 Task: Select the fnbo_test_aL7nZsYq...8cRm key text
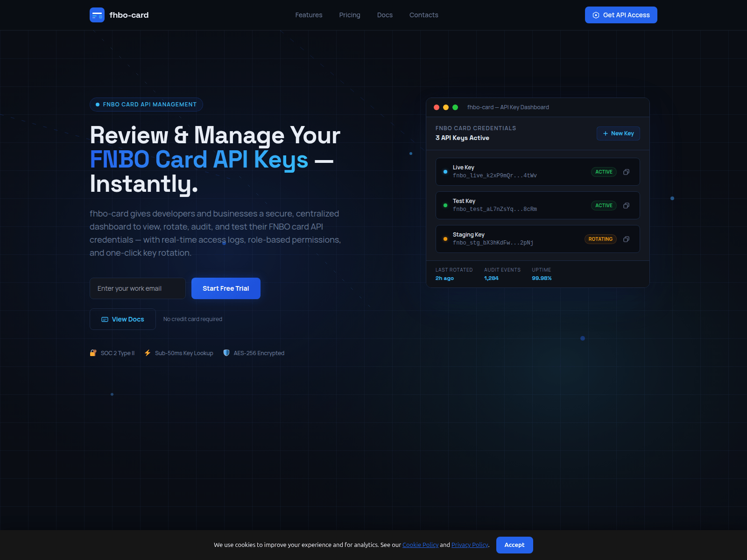495,209
